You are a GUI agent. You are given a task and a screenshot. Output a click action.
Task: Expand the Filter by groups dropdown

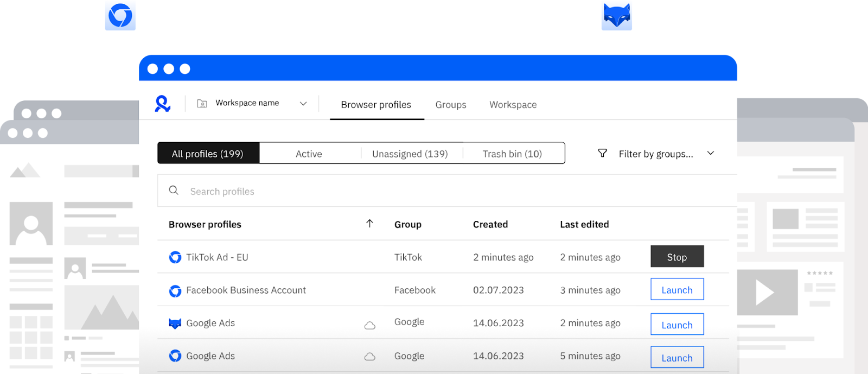[711, 154]
